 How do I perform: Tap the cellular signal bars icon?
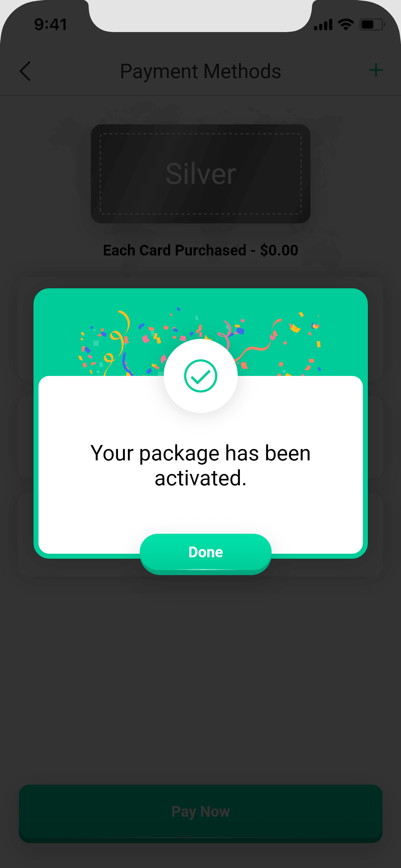click(323, 25)
